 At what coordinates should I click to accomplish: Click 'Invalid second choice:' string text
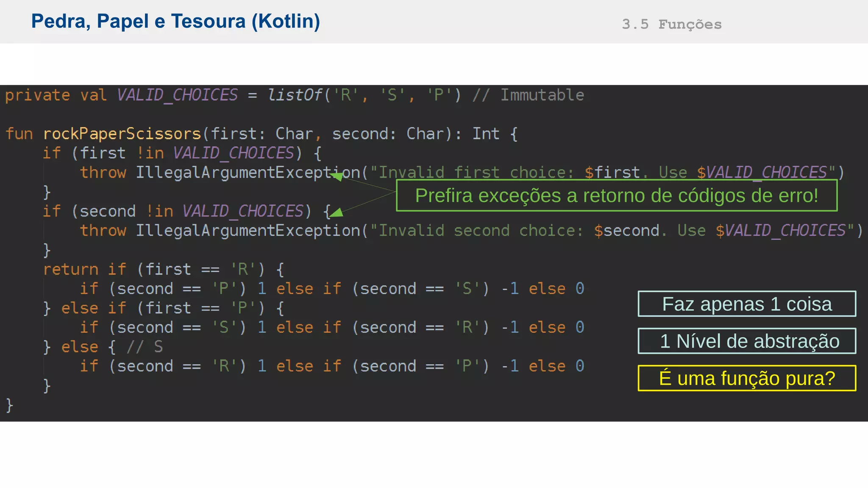pyautogui.click(x=481, y=231)
